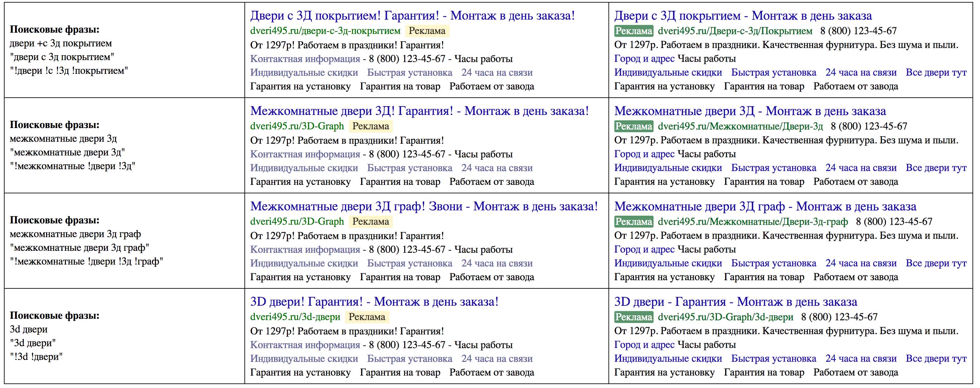Click 'Все двери тут' sitelink in last row

click(936, 359)
